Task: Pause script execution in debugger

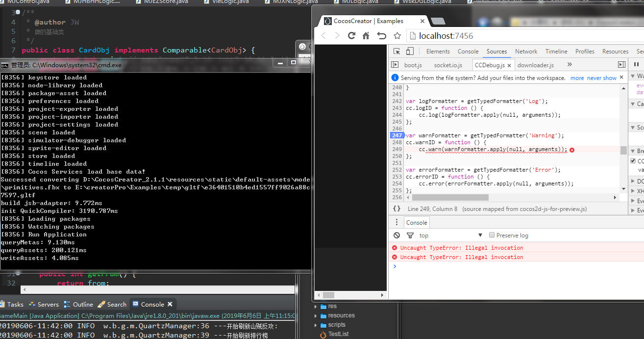Action: pos(636,65)
